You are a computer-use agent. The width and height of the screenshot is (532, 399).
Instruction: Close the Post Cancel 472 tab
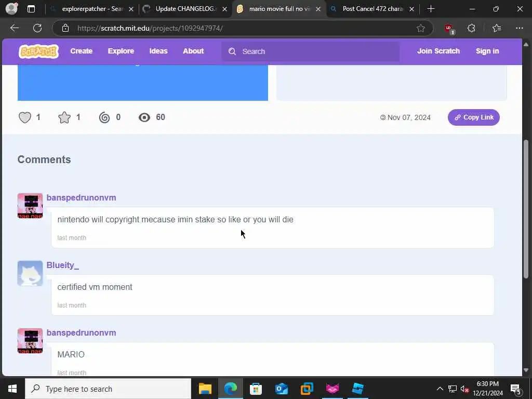[411, 9]
